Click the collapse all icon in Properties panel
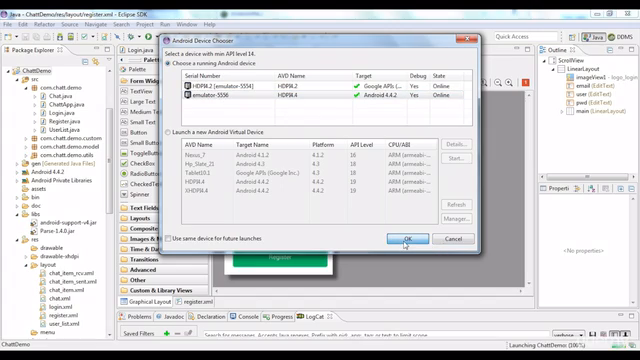The image size is (640, 360). click(x=631, y=188)
